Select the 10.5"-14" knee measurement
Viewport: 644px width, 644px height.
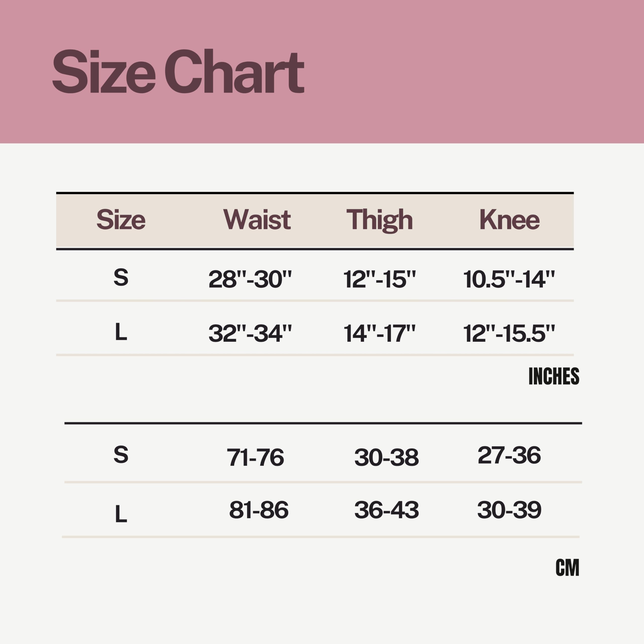509,279
